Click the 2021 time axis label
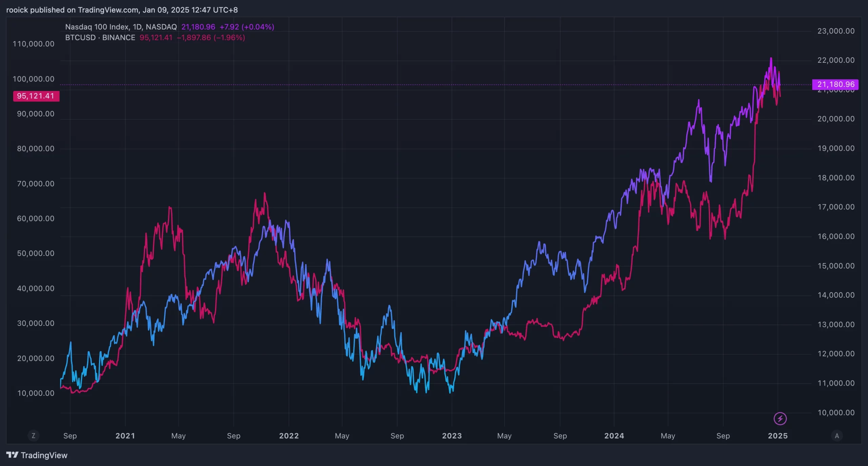868x466 pixels. 125,436
